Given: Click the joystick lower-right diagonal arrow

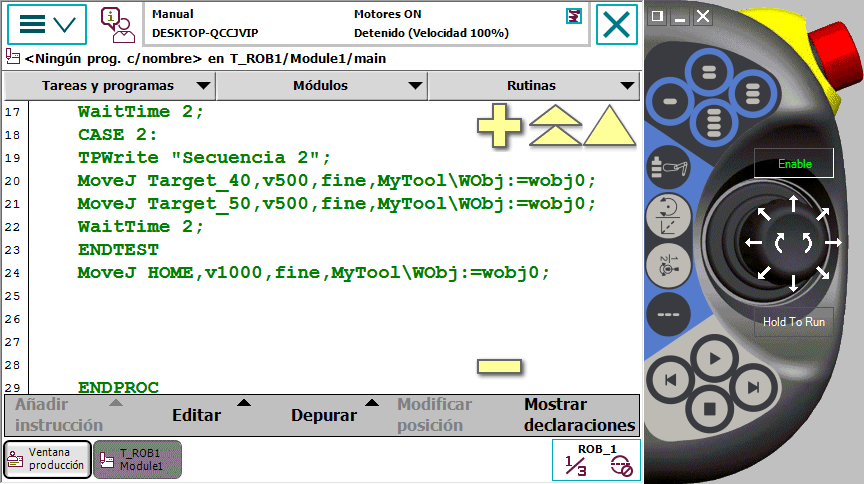Looking at the screenshot, I should 823,272.
